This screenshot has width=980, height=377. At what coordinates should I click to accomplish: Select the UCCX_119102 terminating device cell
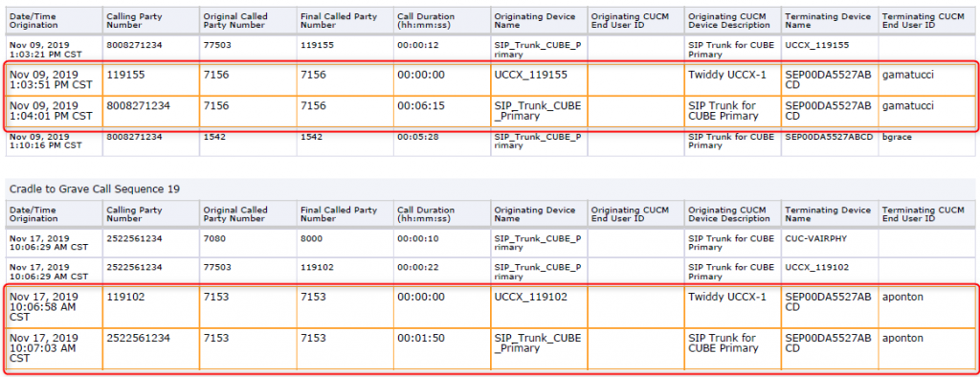click(x=830, y=271)
